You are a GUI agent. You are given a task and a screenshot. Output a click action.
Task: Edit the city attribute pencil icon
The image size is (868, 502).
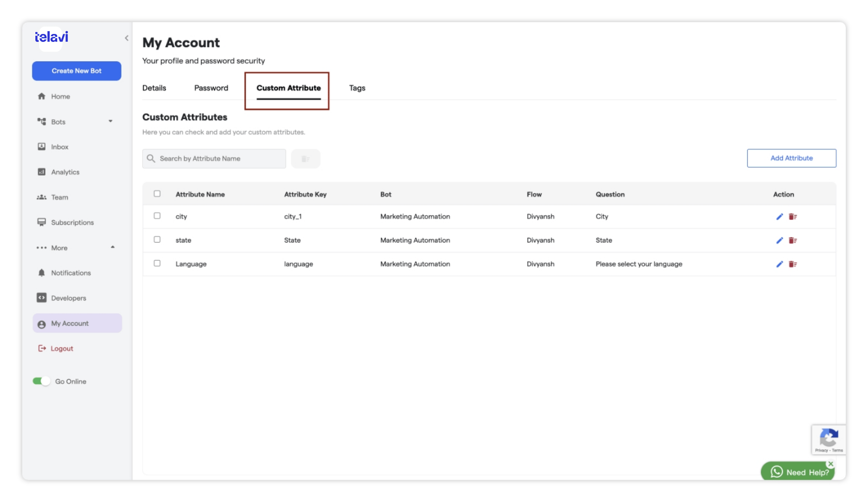pyautogui.click(x=780, y=217)
